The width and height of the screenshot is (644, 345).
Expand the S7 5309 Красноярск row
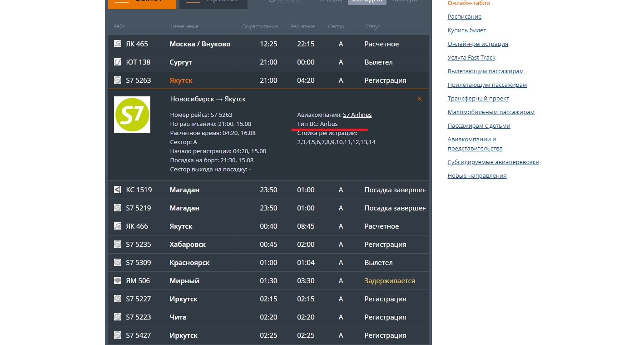click(x=268, y=263)
